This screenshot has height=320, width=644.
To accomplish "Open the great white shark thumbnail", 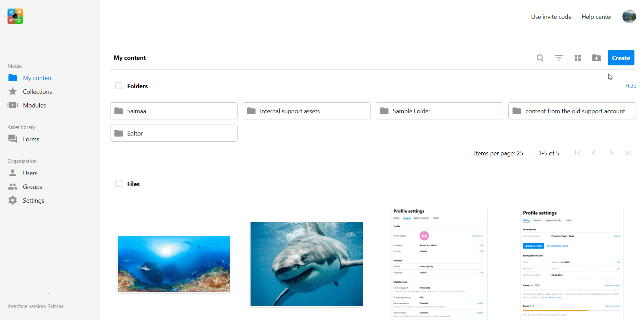I will click(306, 264).
